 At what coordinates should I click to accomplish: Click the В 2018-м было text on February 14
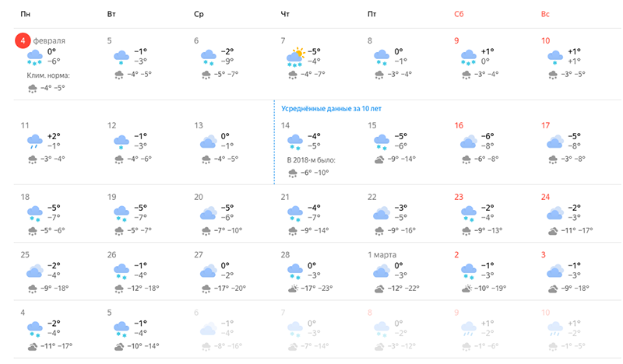(311, 160)
